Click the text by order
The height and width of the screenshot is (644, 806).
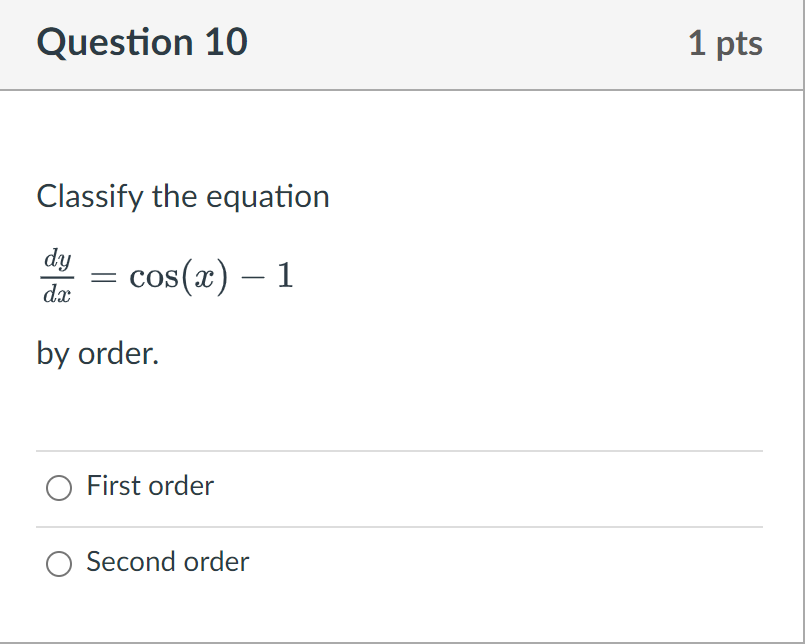(x=97, y=353)
